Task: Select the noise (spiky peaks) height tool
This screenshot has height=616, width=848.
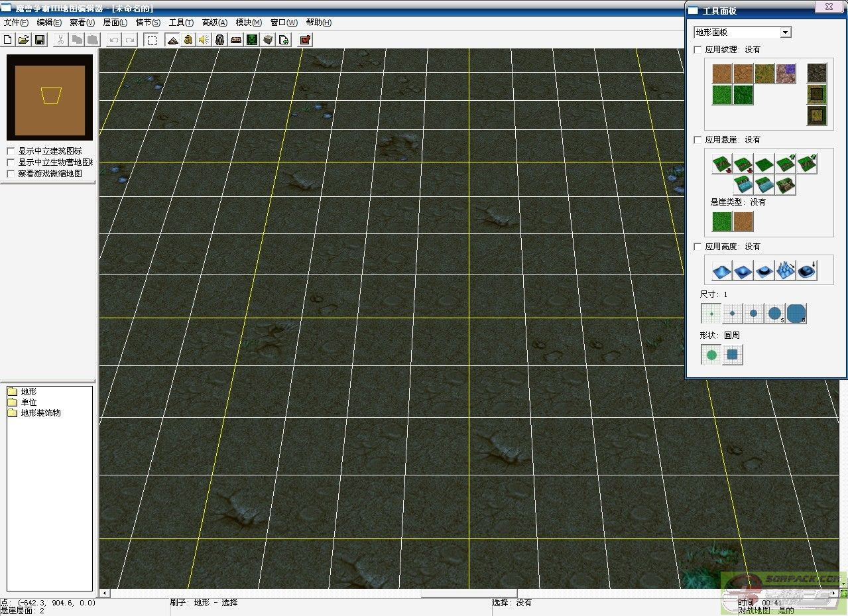Action: [x=786, y=270]
